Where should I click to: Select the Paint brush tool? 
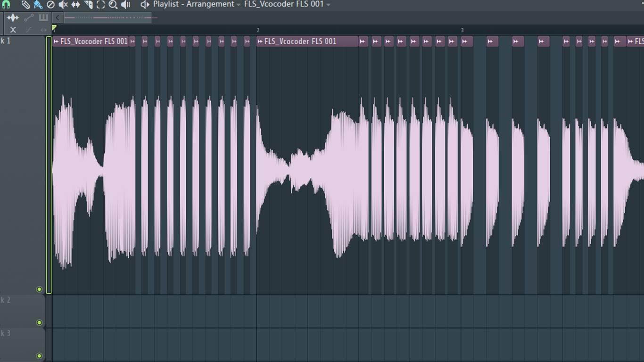[38, 5]
